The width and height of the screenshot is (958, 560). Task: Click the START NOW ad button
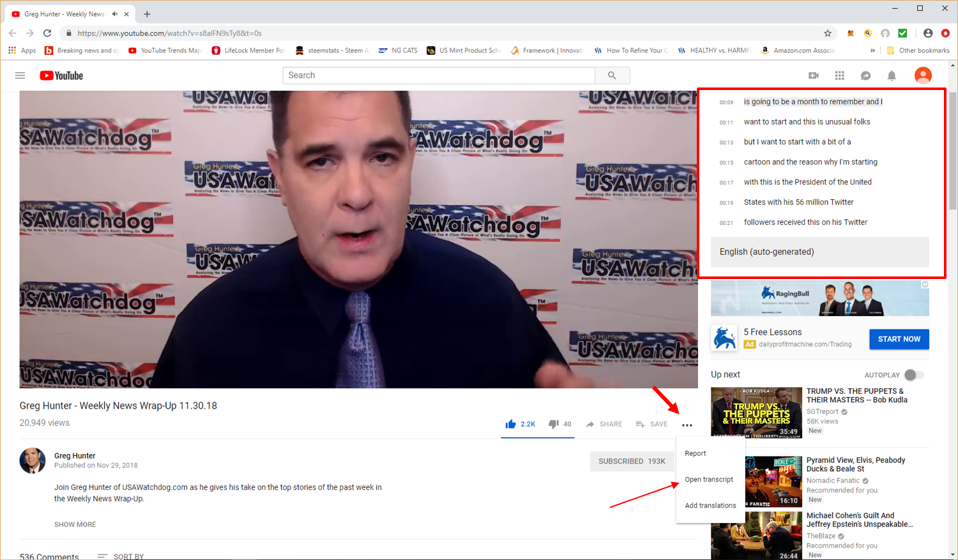pyautogui.click(x=899, y=339)
